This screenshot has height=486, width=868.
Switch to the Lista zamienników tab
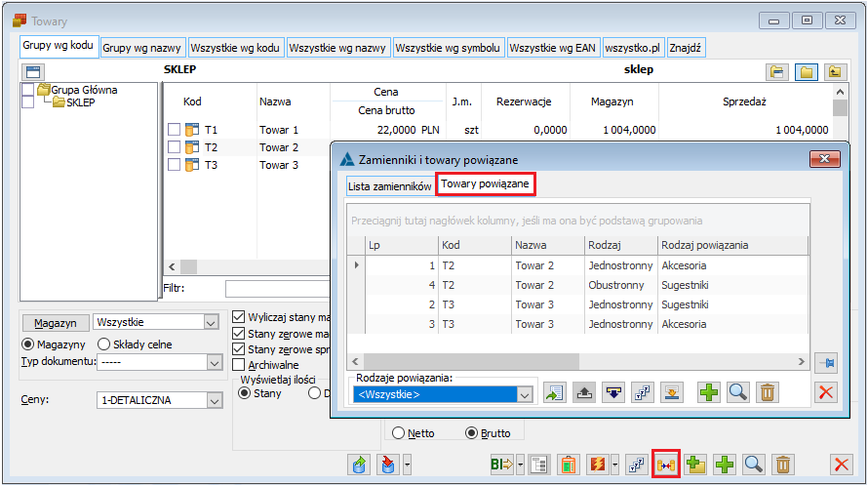pos(389,185)
